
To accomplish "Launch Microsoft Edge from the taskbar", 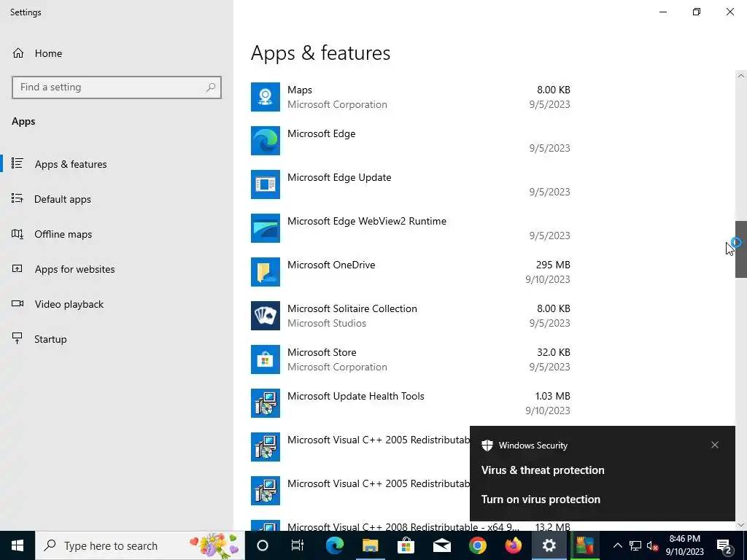I will click(334, 545).
